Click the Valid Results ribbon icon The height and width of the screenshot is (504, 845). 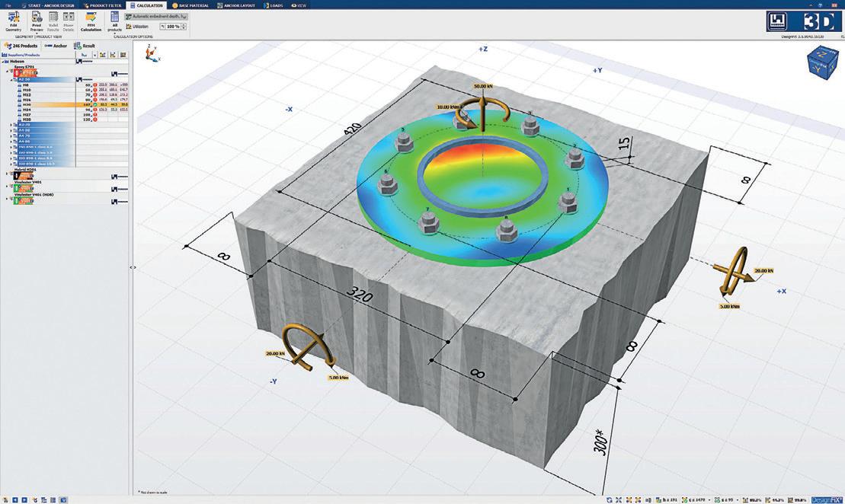[53, 21]
